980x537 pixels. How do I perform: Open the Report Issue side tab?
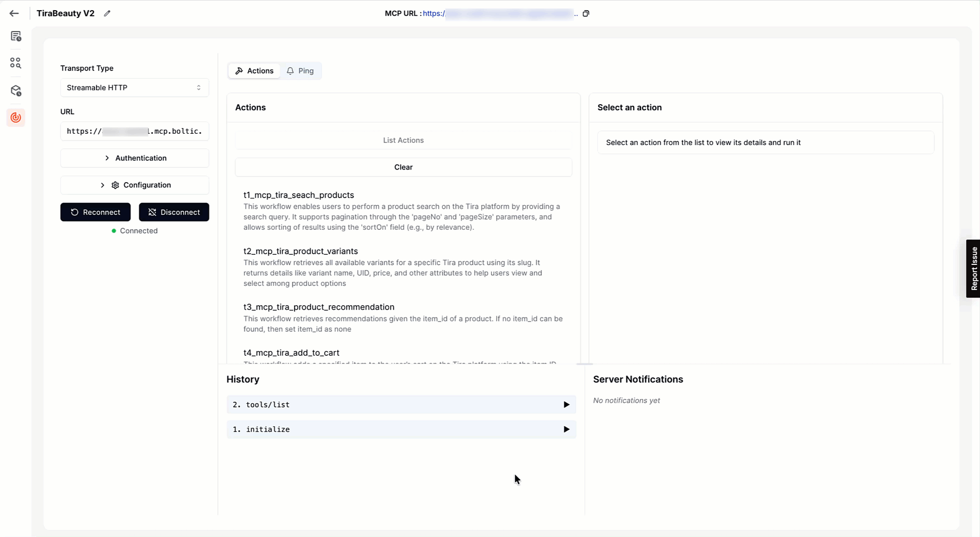click(x=973, y=269)
